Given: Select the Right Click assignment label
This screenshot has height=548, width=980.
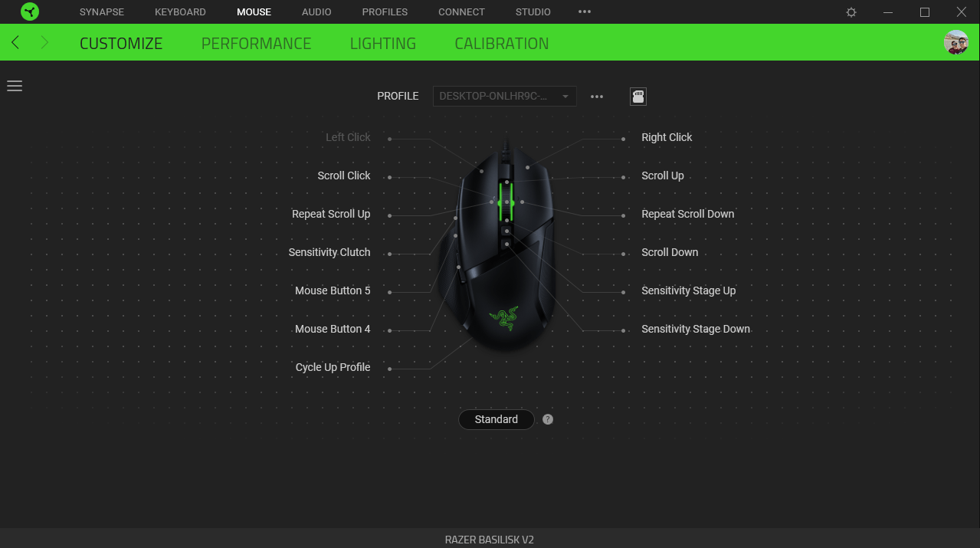Looking at the screenshot, I should 667,137.
